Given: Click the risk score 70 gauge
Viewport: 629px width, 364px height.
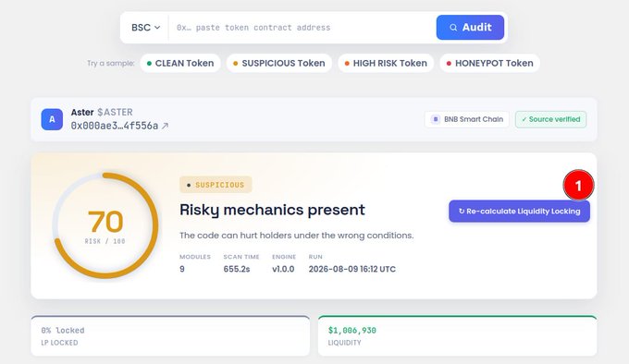Looking at the screenshot, I should tap(105, 225).
